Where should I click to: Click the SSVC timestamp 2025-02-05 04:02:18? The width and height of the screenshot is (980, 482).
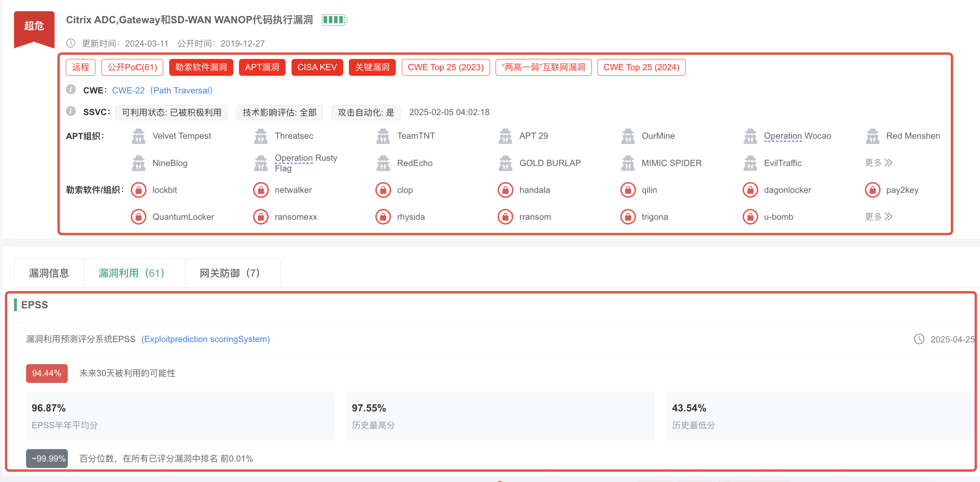pos(449,112)
